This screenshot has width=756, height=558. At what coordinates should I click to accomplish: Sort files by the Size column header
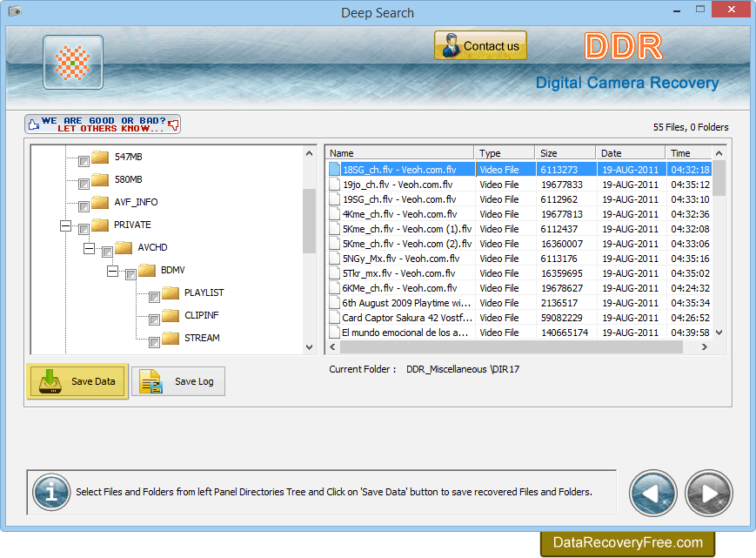[565, 153]
